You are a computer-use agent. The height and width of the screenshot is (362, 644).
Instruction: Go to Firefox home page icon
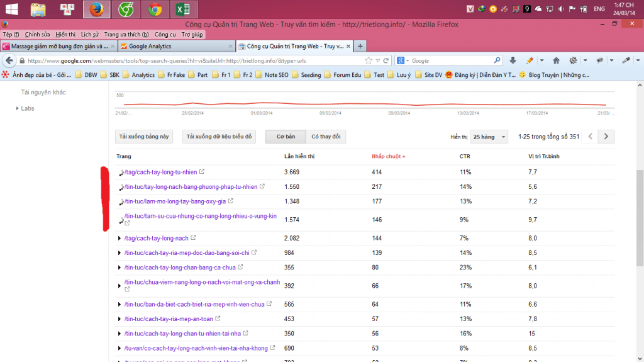point(556,60)
